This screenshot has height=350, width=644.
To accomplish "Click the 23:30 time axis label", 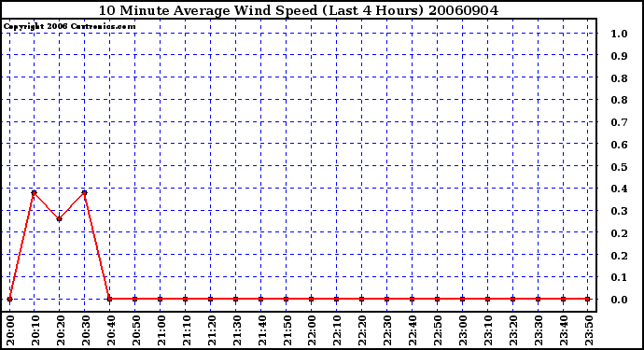I will (x=539, y=330).
